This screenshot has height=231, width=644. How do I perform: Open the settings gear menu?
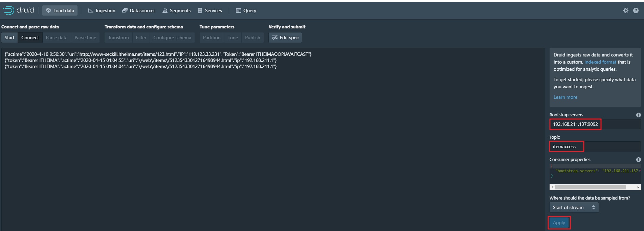pyautogui.click(x=625, y=10)
